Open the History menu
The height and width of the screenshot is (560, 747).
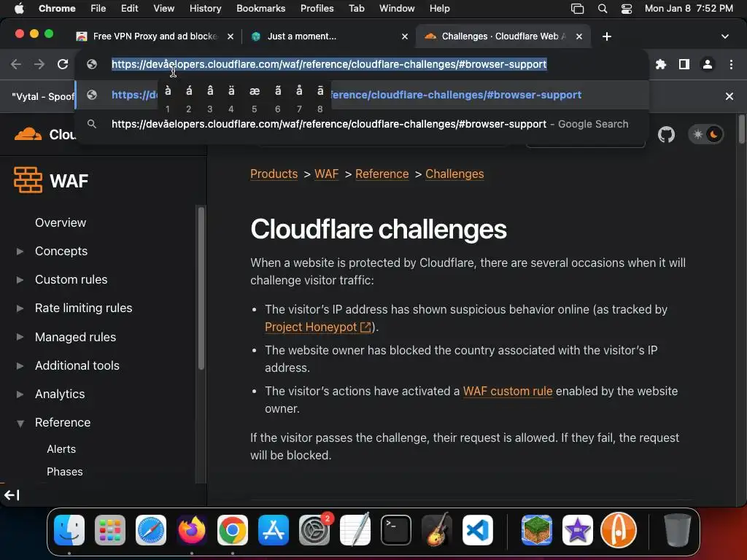[205, 9]
